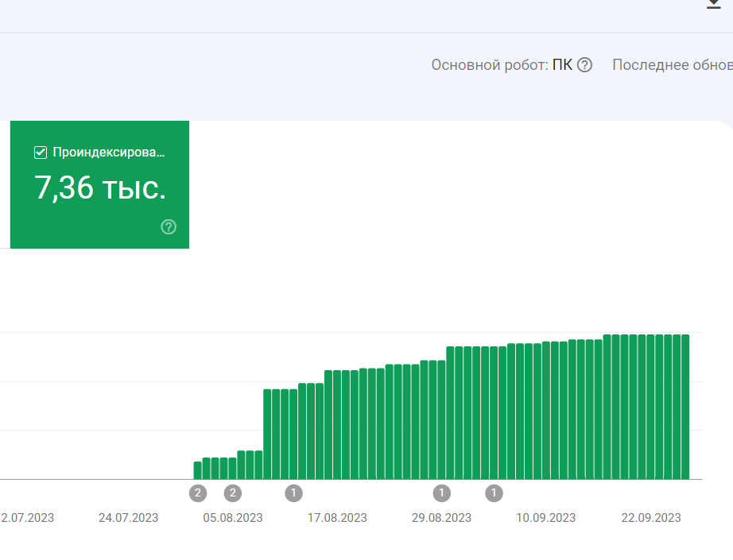Click the 17.08.2023 axis date label
Viewport: 733px width, 560px height.
[337, 518]
